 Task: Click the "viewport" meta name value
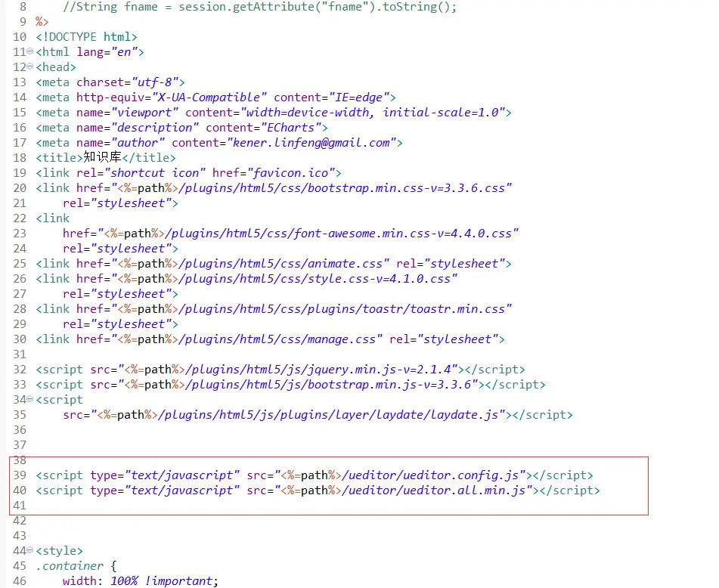[x=144, y=113]
